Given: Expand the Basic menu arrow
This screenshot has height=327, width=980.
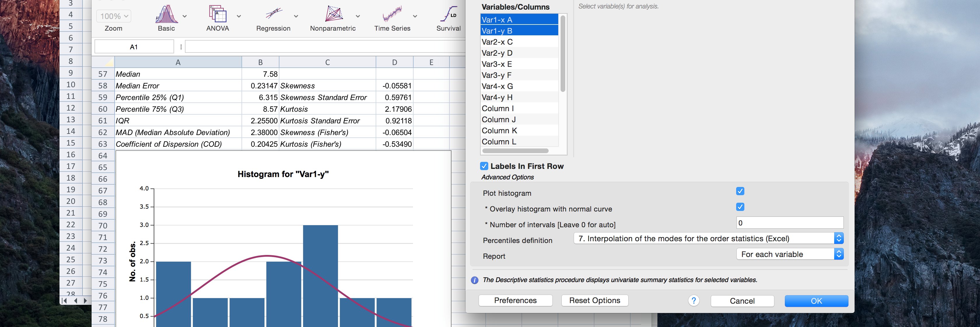Looking at the screenshot, I should pos(185,16).
